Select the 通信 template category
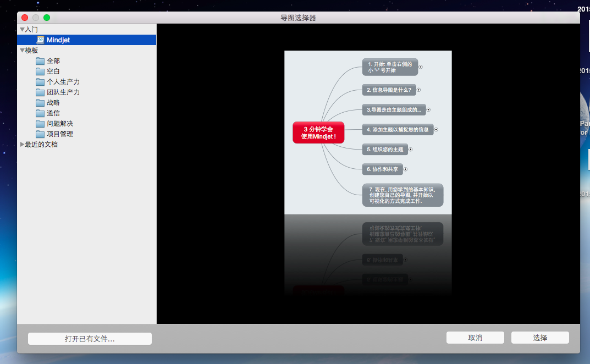This screenshot has width=590, height=364. point(86,113)
